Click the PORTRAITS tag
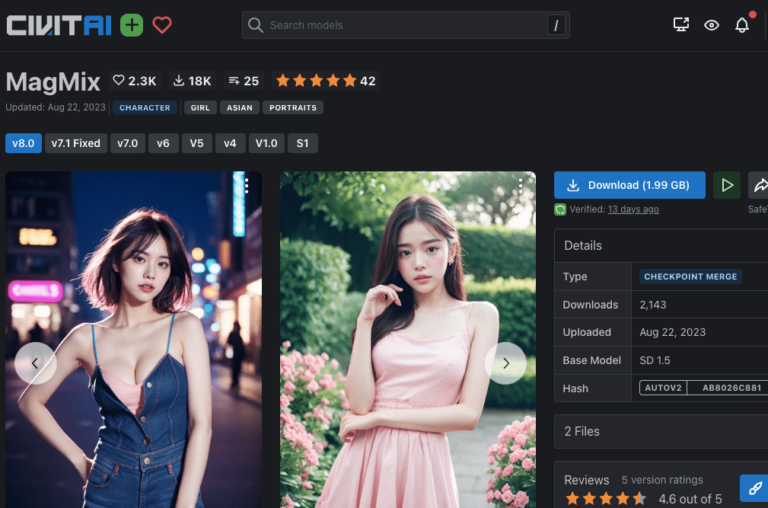This screenshot has height=508, width=768. (x=294, y=108)
